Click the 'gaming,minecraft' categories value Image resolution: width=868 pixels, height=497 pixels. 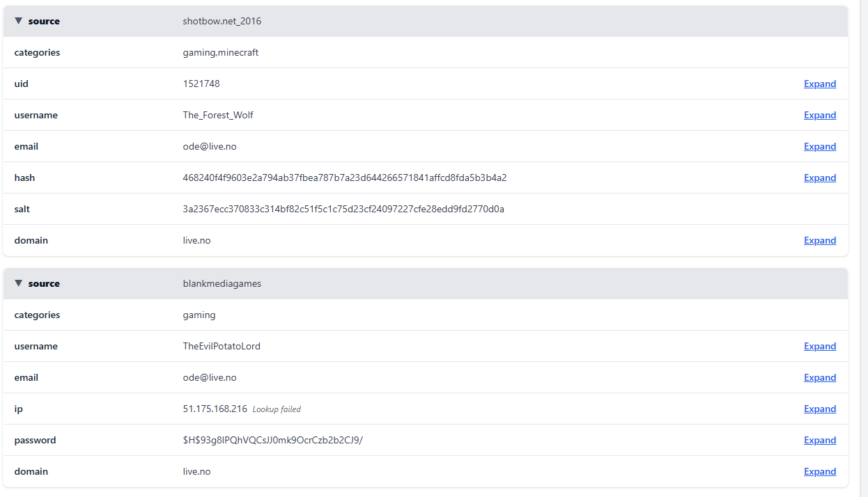[x=220, y=52]
